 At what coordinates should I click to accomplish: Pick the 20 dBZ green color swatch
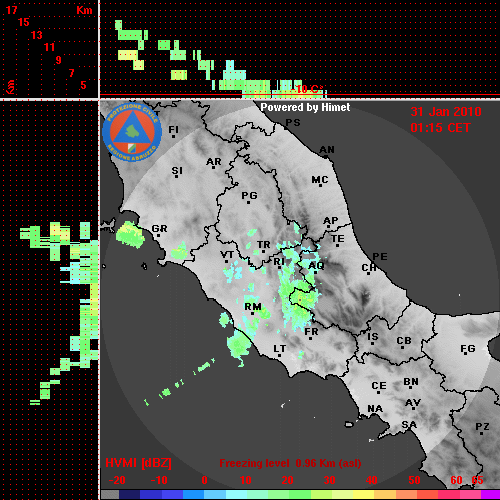pyautogui.click(x=288, y=495)
